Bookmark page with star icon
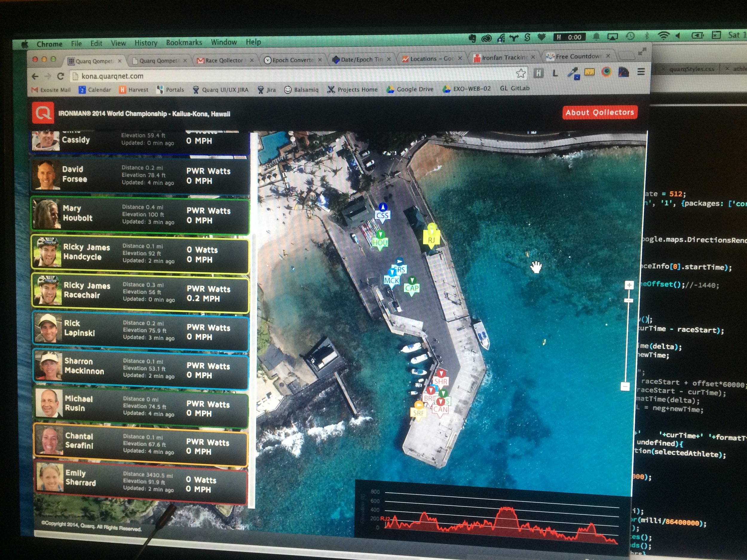The image size is (747, 560). coord(521,73)
